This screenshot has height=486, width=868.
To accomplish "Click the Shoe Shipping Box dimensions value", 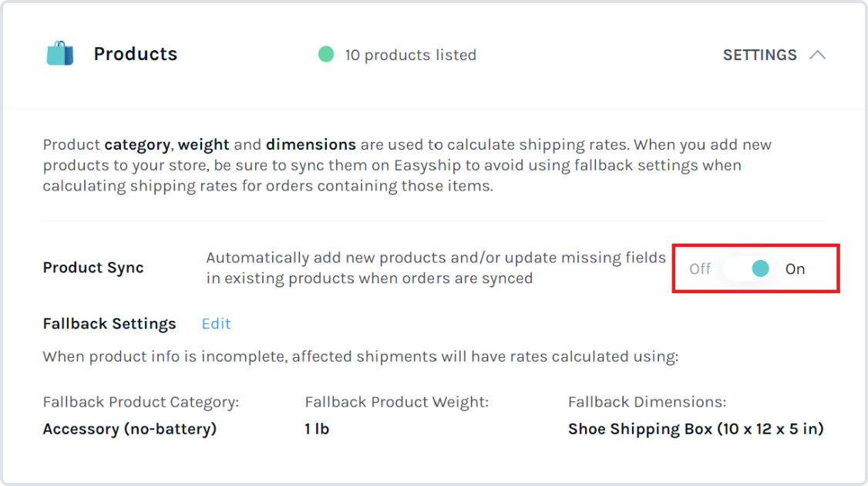I will [696, 429].
